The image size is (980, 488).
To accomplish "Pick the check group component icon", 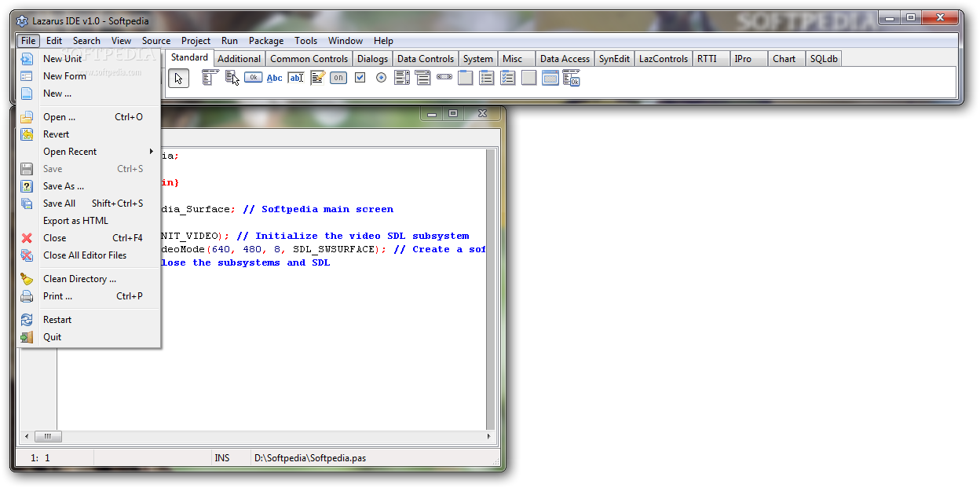I will pos(508,78).
